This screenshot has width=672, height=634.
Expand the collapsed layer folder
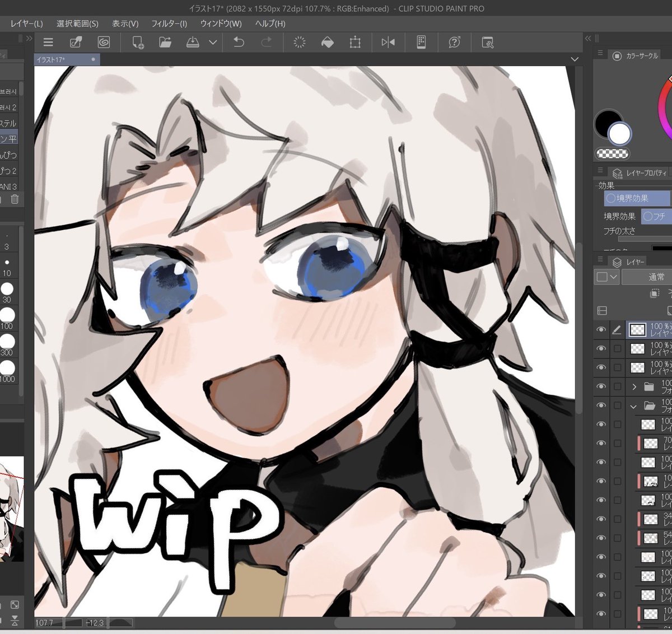634,386
